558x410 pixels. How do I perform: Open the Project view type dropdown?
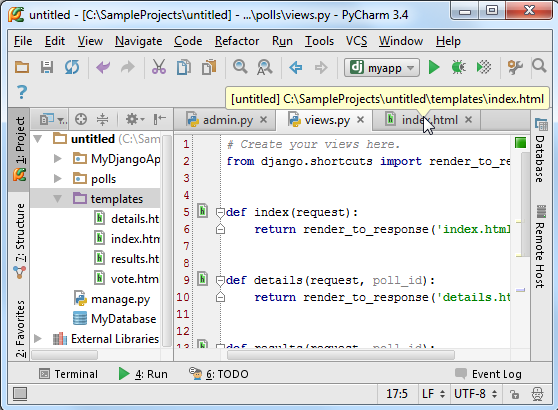coord(53,119)
